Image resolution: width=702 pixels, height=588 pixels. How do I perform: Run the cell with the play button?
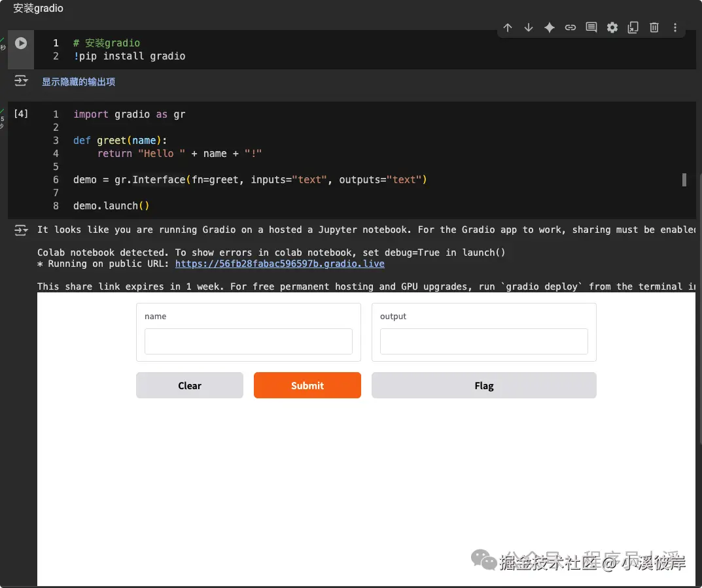20,43
